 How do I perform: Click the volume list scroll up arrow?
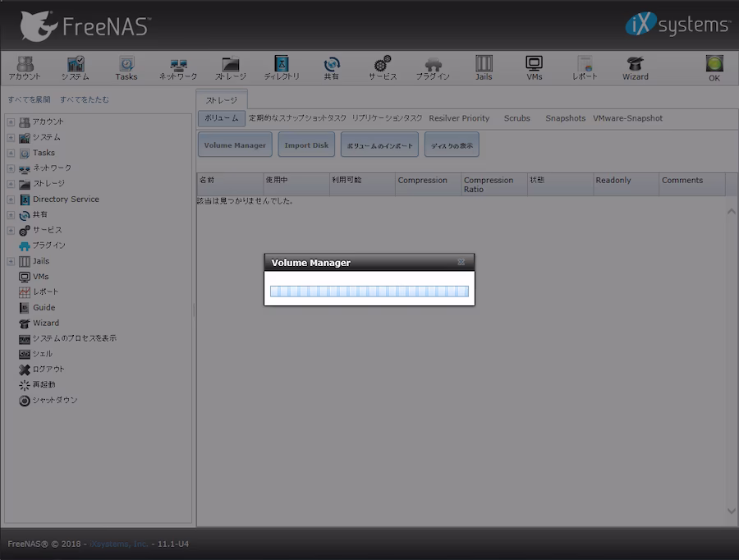click(732, 212)
